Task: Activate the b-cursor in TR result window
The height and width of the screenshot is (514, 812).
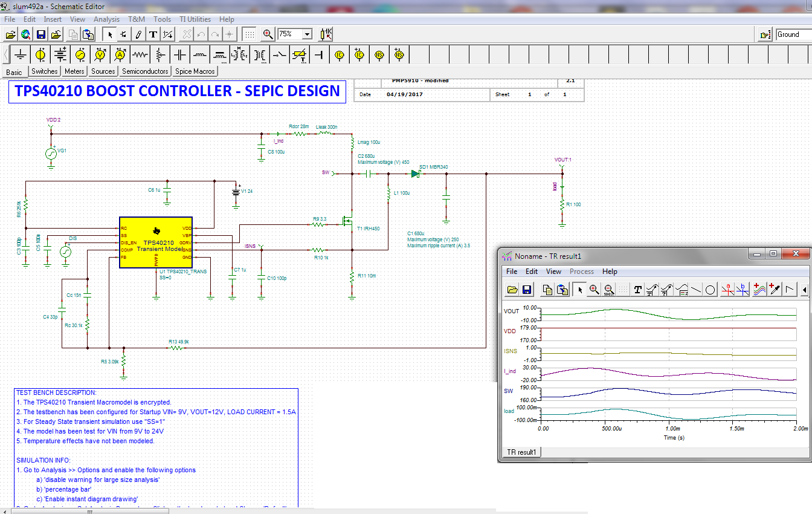Action: [743, 290]
